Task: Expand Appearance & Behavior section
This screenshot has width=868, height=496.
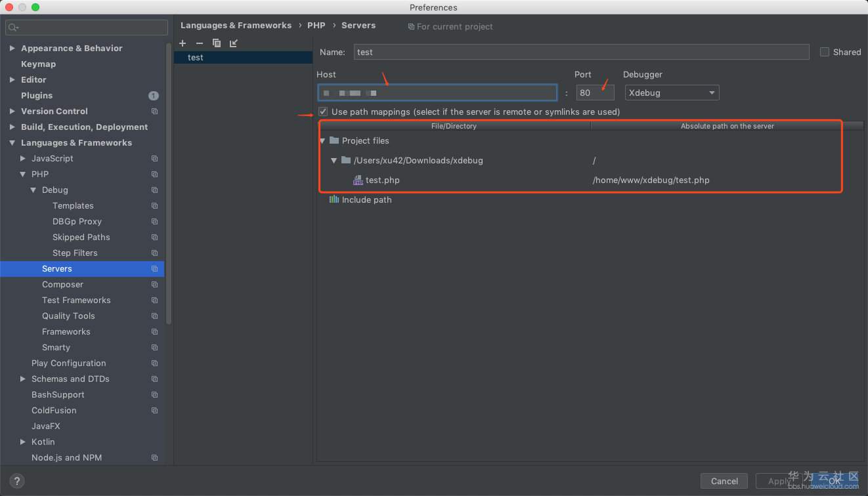Action: click(12, 49)
